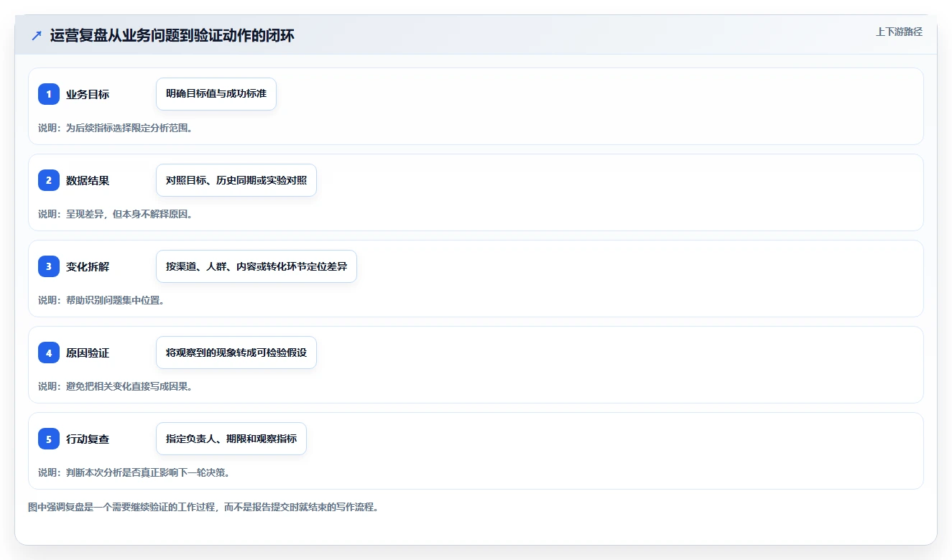Click the number 5 step badge
Image resolution: width=952 pixels, height=560 pixels.
tap(49, 439)
